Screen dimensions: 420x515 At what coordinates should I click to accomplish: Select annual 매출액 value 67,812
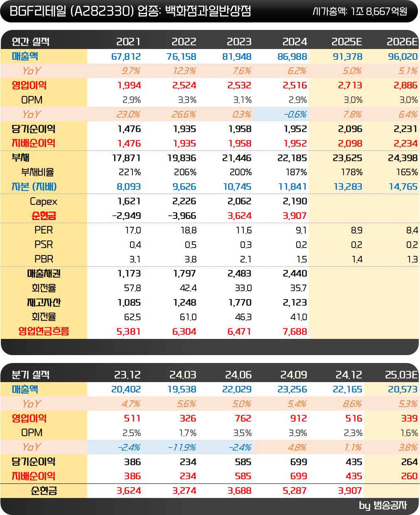click(126, 56)
